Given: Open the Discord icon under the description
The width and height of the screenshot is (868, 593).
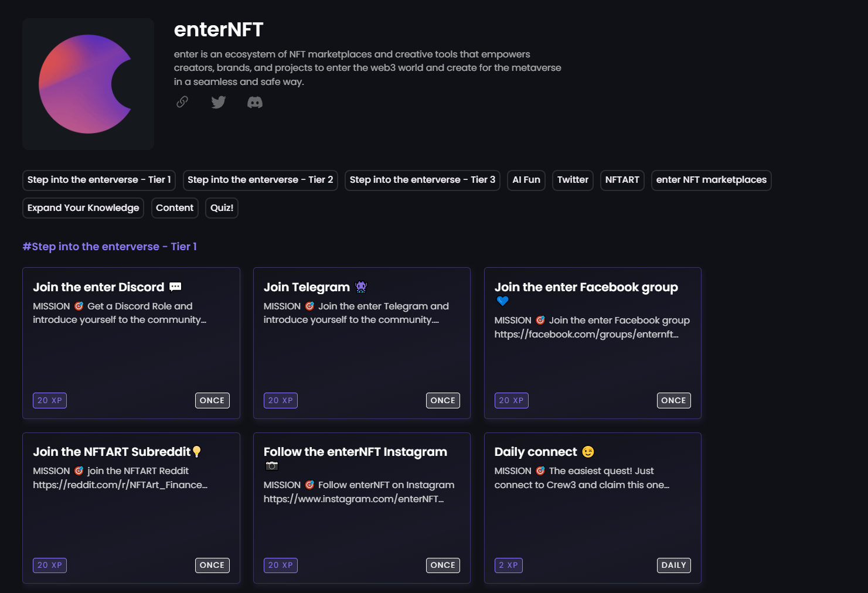Looking at the screenshot, I should (x=254, y=102).
